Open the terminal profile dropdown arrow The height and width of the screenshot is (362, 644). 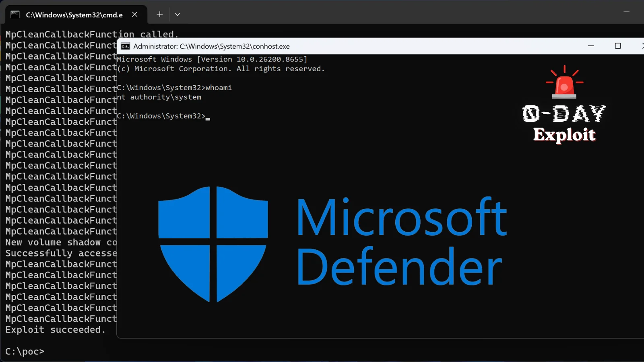click(x=178, y=14)
